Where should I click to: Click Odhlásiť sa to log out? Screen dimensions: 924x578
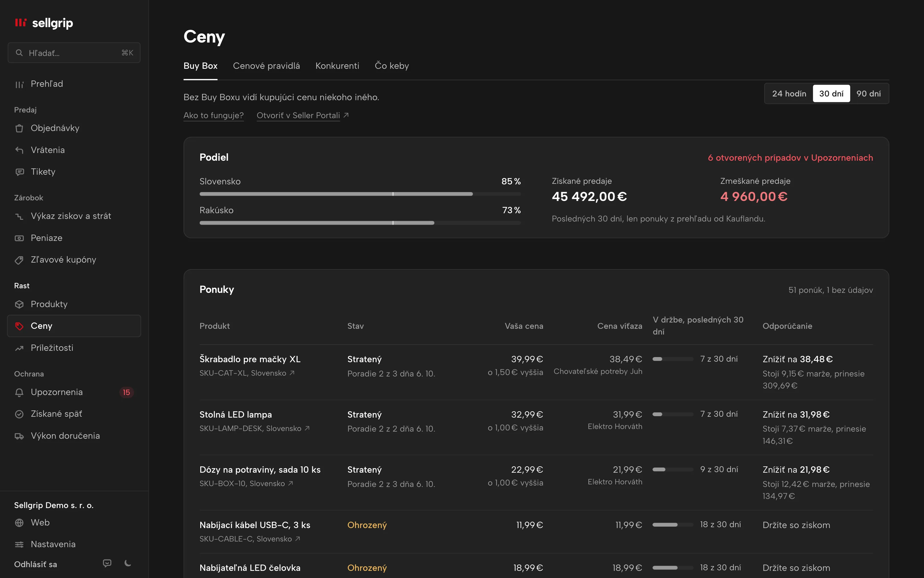[x=36, y=564]
